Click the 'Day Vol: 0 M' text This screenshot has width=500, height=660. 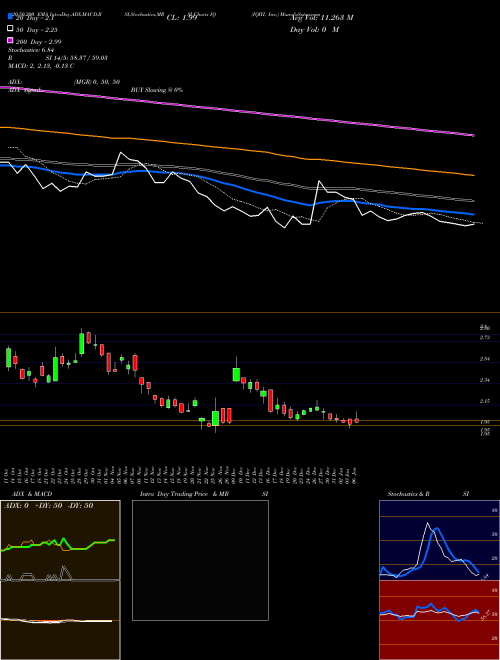coord(314,29)
